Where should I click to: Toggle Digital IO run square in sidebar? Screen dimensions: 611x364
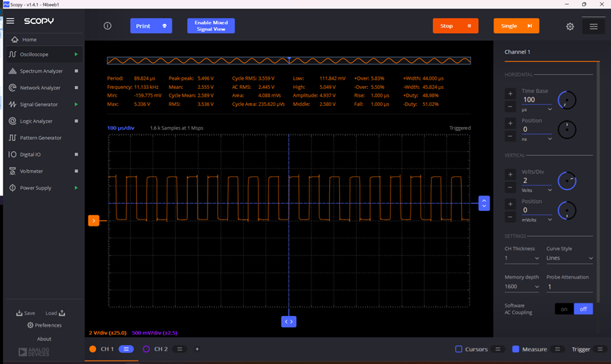[x=76, y=154]
